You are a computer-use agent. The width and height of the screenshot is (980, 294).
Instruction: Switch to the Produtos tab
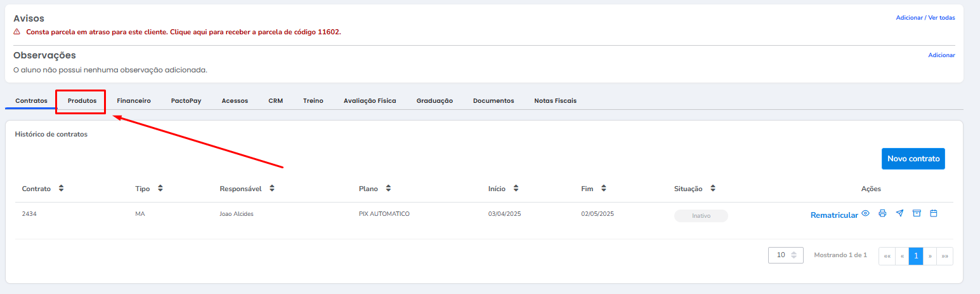(82, 101)
